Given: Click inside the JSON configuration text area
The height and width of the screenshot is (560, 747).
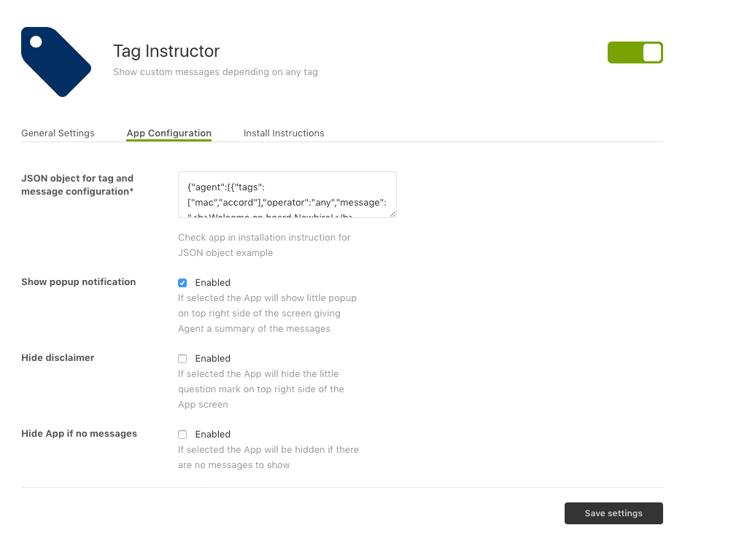Looking at the screenshot, I should pyautogui.click(x=287, y=195).
